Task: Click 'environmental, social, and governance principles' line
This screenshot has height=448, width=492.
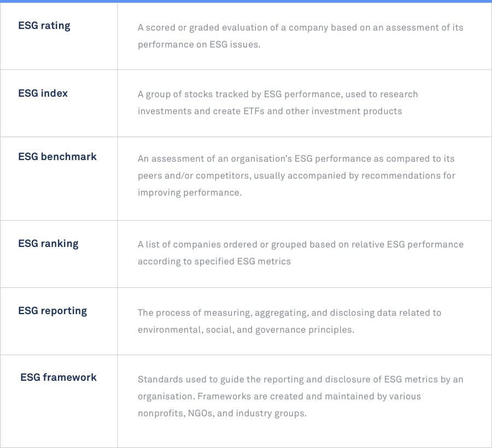Action: point(246,330)
